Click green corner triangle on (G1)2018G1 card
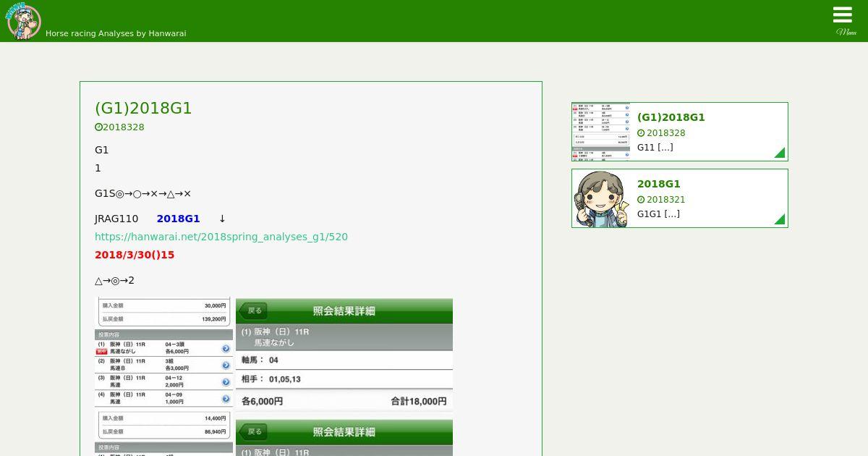The image size is (868, 456). point(780,153)
